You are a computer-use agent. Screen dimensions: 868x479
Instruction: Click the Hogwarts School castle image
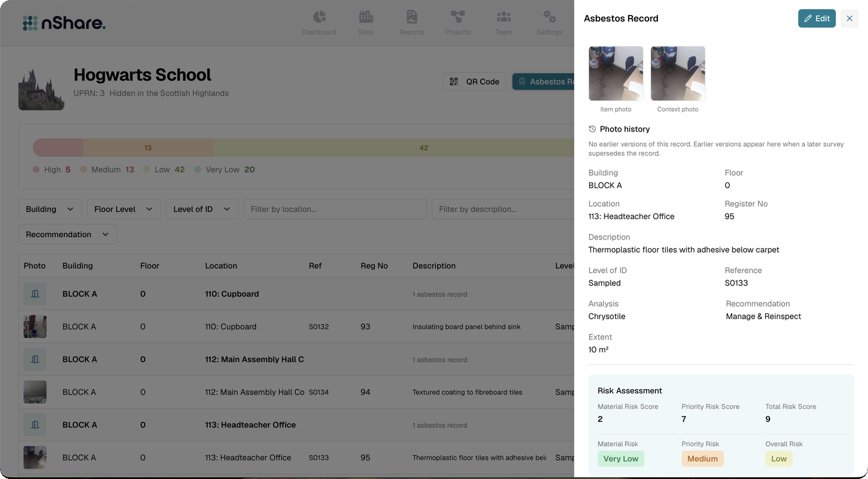click(x=42, y=89)
